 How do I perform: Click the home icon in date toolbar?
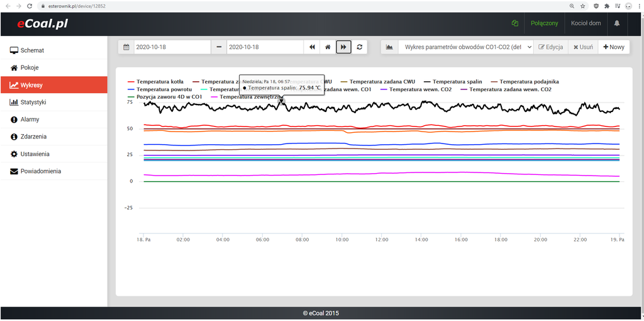(327, 47)
